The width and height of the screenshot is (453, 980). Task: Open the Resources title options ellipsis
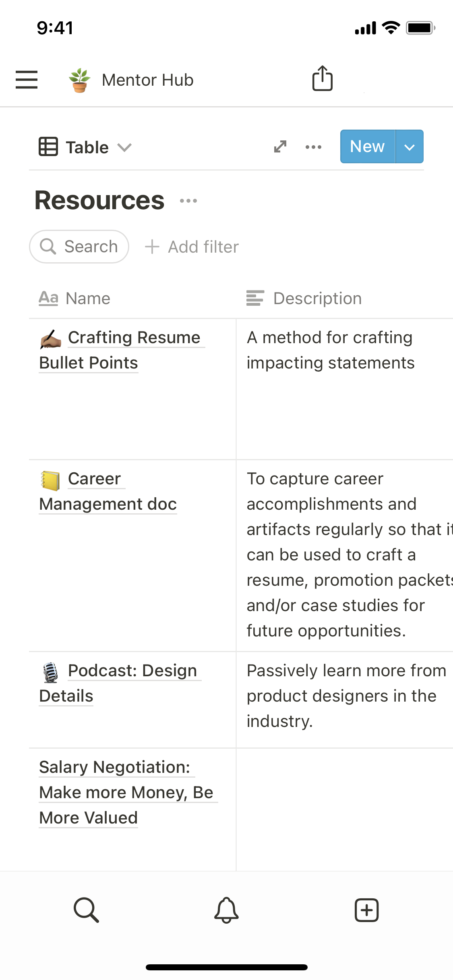[188, 201]
